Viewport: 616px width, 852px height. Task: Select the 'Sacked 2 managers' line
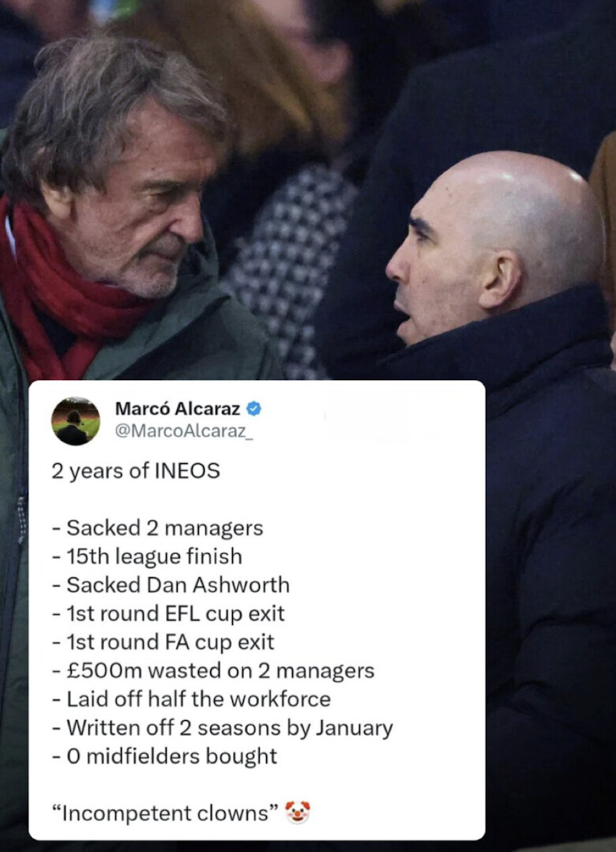(157, 528)
